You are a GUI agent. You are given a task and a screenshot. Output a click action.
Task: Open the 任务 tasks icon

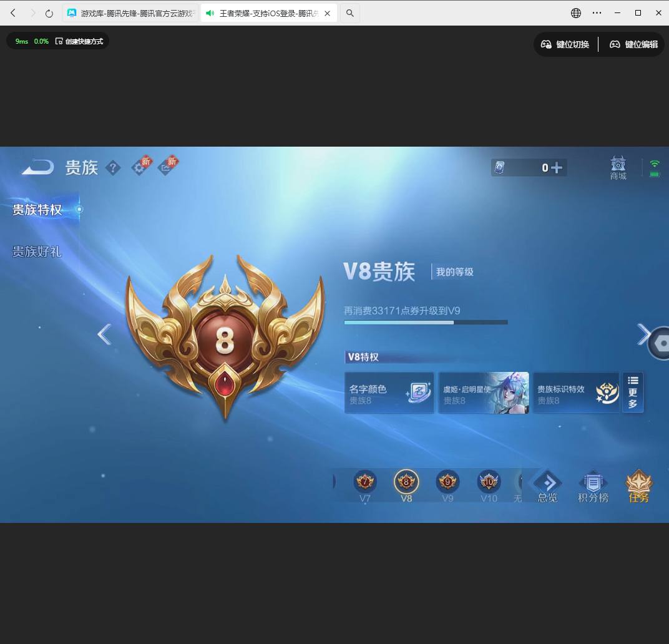[x=638, y=486]
